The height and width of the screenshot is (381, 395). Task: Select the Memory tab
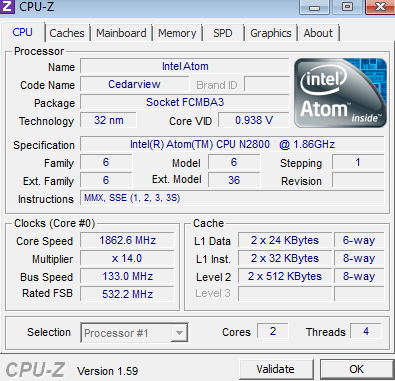[177, 33]
